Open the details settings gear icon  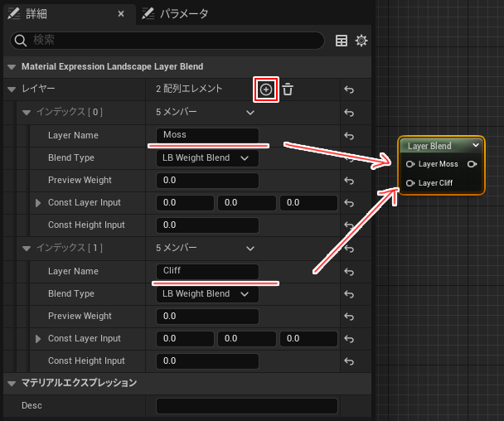click(361, 41)
